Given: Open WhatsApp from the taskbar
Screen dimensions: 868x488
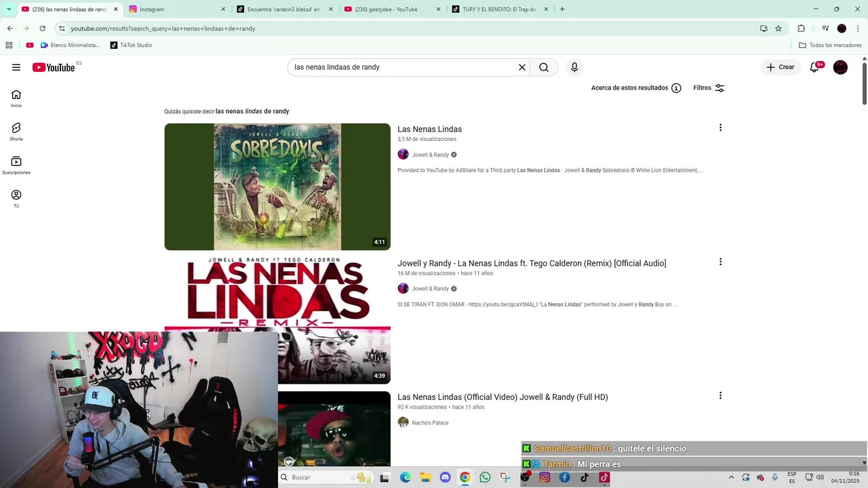Looking at the screenshot, I should pyautogui.click(x=485, y=477).
